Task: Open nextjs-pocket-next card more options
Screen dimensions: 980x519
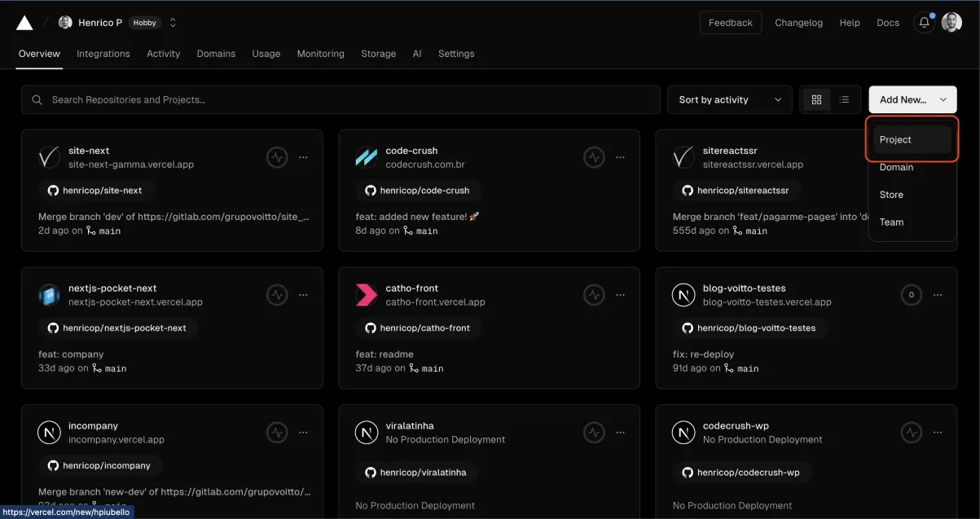Action: click(x=303, y=295)
